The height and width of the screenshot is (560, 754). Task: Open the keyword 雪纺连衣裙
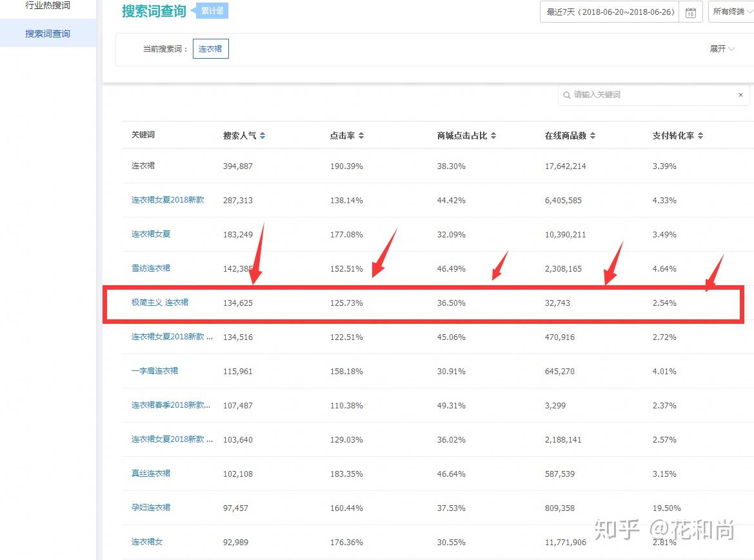tap(150, 268)
